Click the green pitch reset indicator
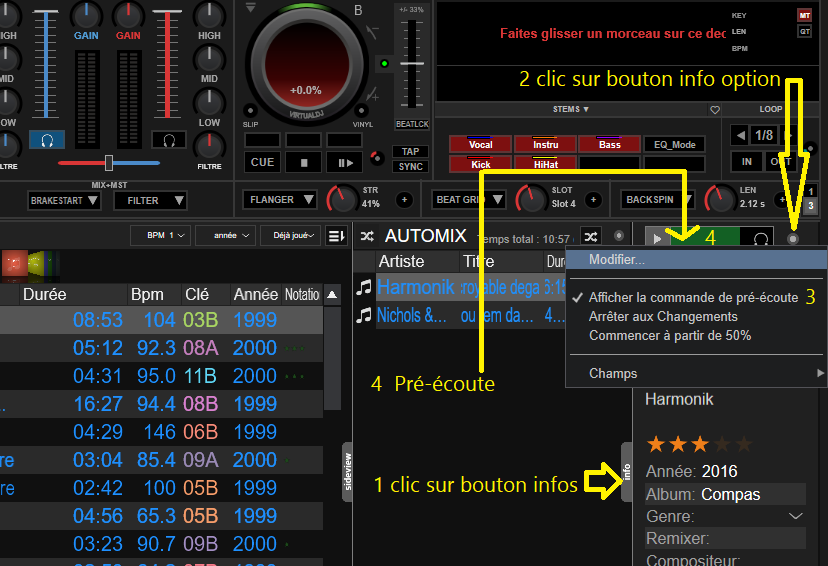The width and height of the screenshot is (828, 566). 384,63
